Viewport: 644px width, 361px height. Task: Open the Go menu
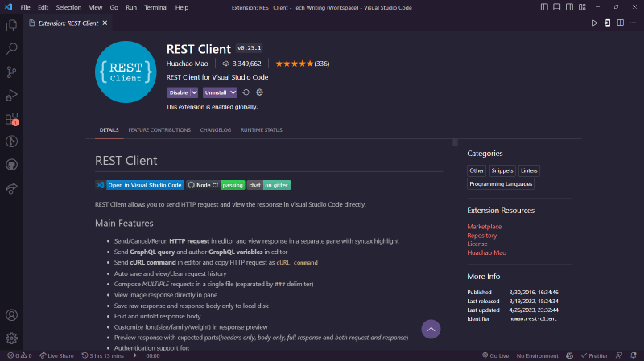click(x=114, y=7)
